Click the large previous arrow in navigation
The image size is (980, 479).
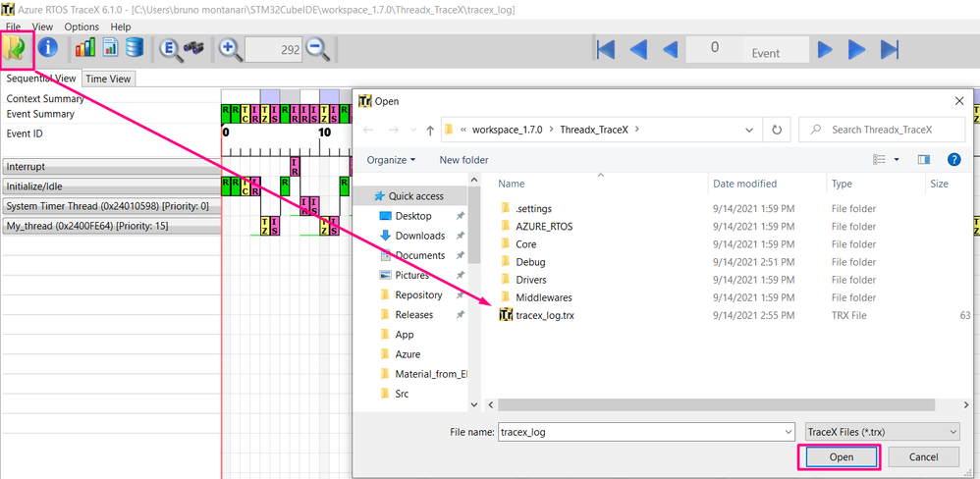(638, 49)
